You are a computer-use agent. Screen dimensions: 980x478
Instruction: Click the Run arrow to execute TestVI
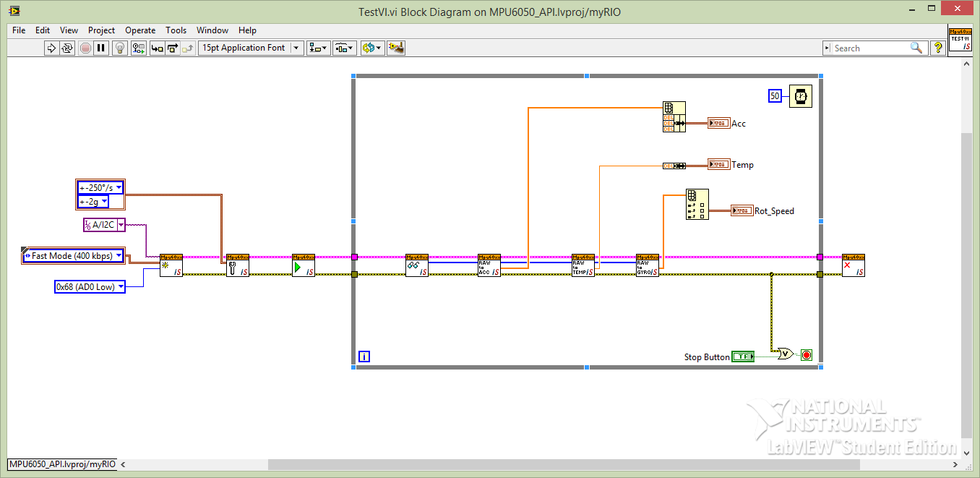click(52, 48)
